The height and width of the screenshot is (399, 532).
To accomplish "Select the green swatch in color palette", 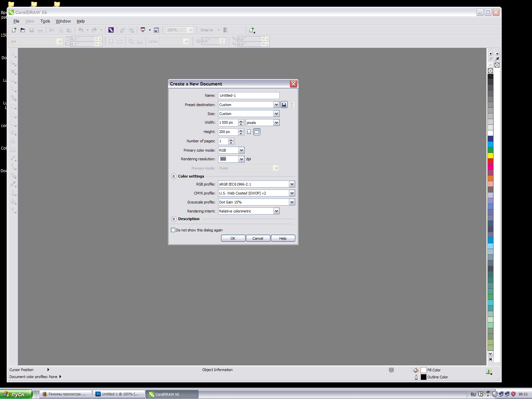I will coord(490,150).
